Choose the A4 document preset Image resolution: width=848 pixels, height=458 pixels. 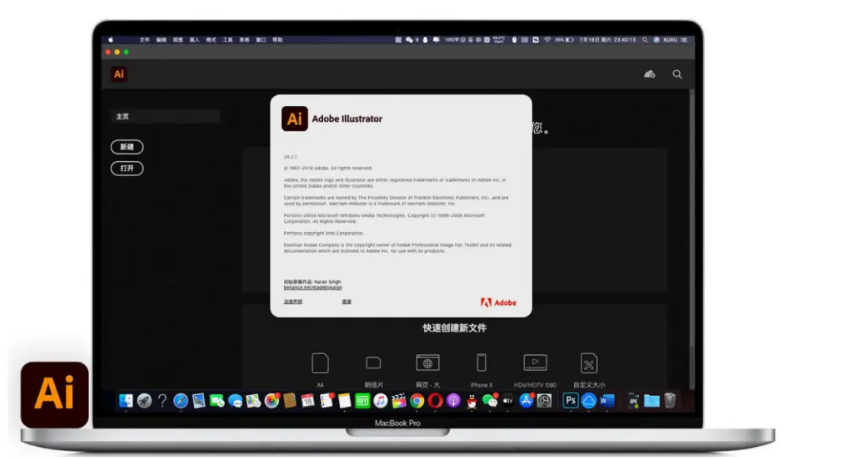click(x=320, y=369)
